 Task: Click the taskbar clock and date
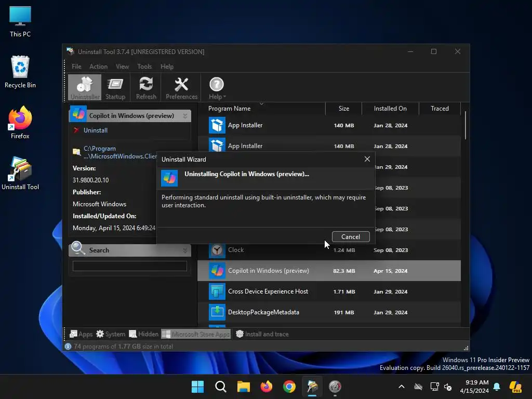[x=474, y=387]
